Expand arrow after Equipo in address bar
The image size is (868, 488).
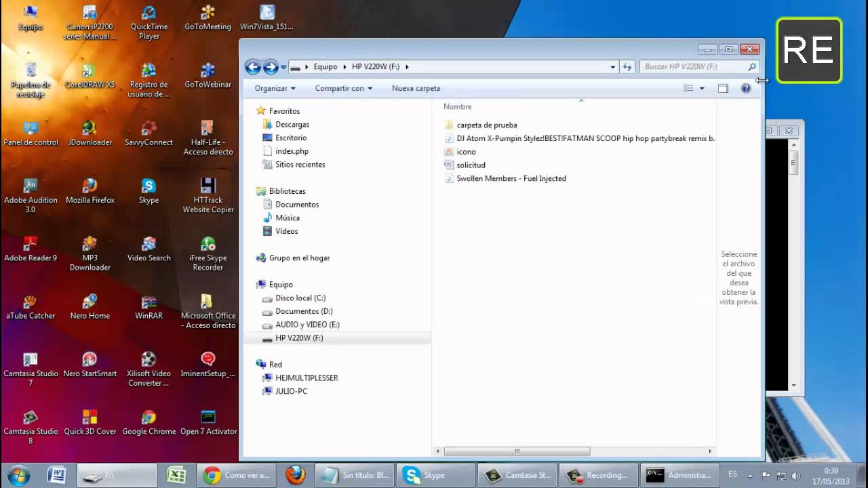(343, 66)
